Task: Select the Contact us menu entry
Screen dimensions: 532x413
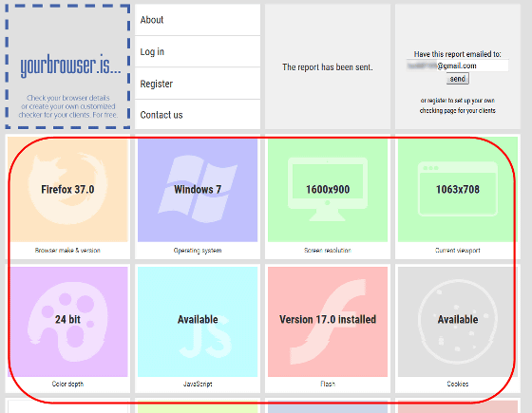Action: (x=198, y=115)
